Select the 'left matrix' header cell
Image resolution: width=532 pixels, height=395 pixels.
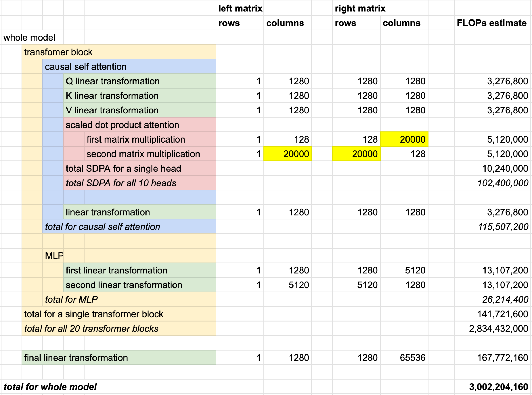coord(240,9)
